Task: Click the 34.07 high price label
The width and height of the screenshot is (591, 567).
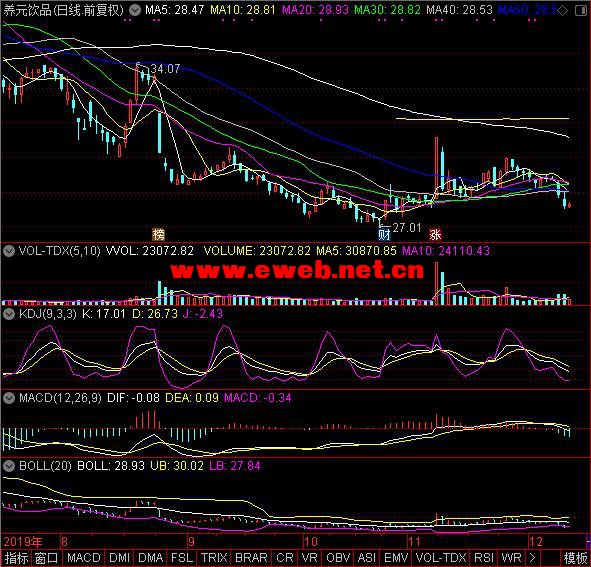Action: (x=165, y=69)
